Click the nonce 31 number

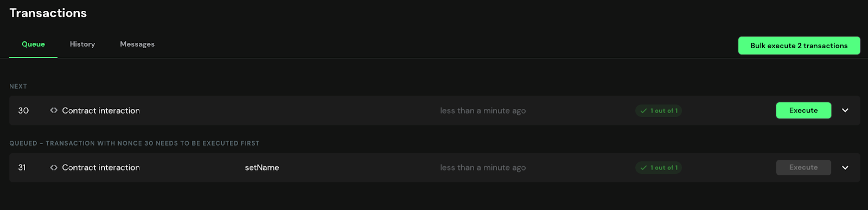pyautogui.click(x=22, y=168)
